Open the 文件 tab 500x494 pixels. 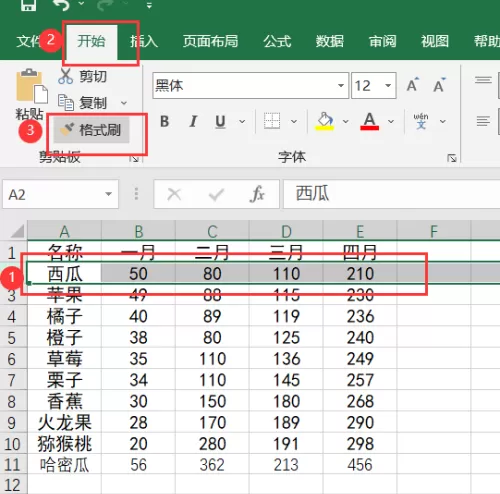[x=28, y=41]
